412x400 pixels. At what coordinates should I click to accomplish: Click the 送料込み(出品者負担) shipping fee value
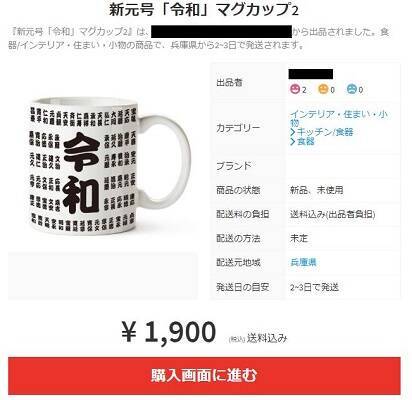[x=333, y=214]
